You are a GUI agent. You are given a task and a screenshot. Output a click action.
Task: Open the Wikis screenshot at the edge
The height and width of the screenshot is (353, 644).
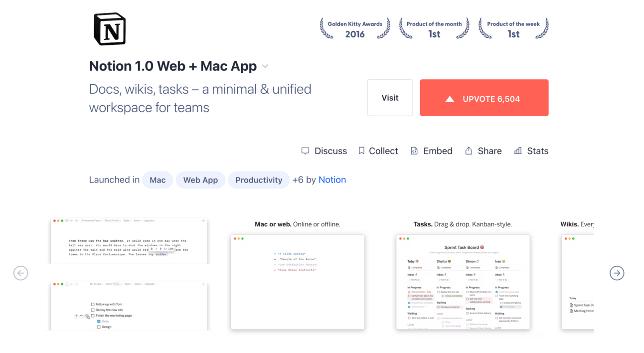click(x=578, y=282)
